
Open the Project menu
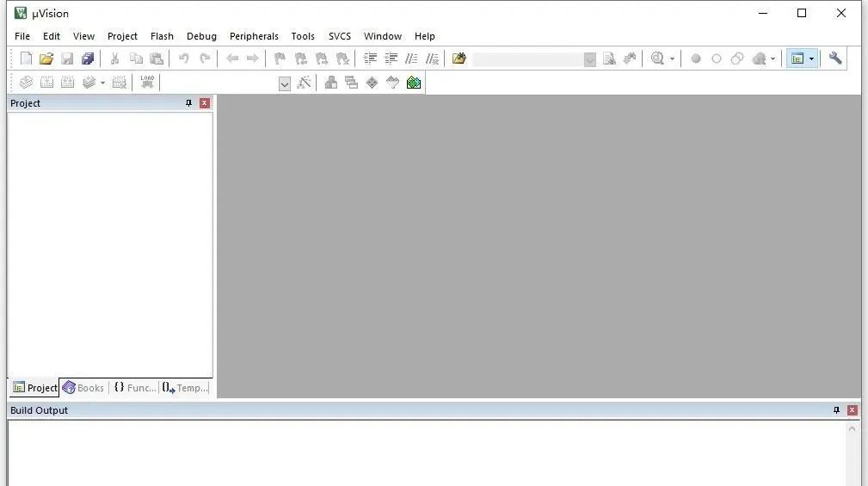[122, 36]
